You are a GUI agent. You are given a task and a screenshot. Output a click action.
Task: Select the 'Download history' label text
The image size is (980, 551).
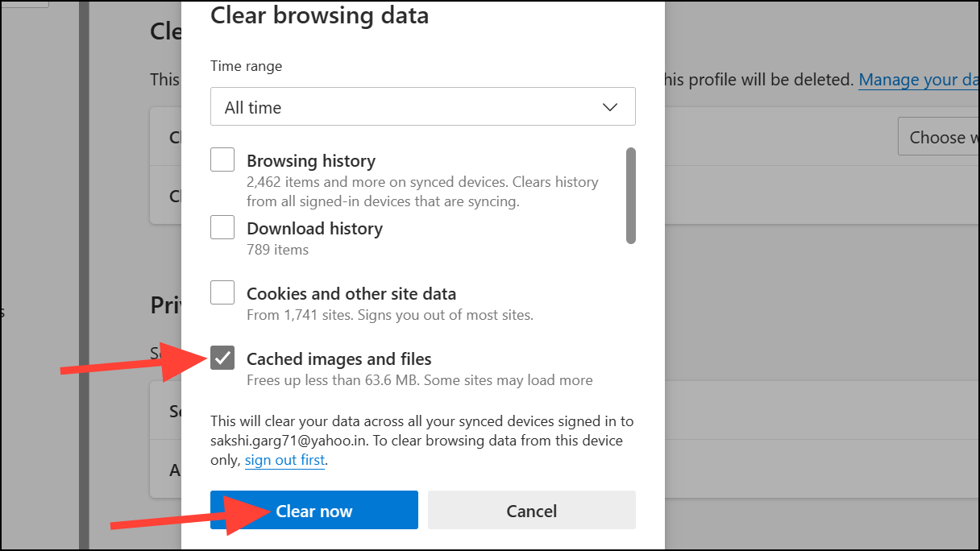point(314,228)
